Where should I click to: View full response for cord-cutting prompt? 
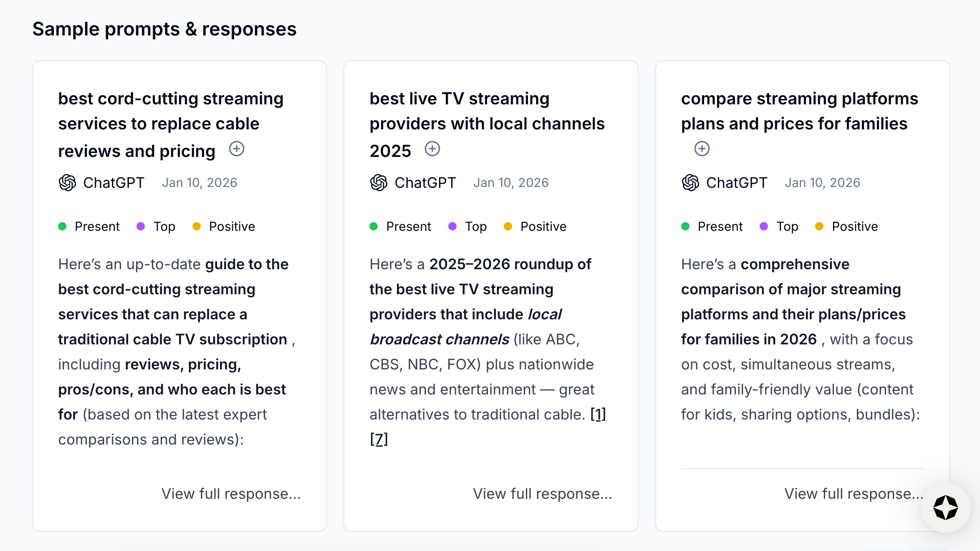(x=231, y=494)
